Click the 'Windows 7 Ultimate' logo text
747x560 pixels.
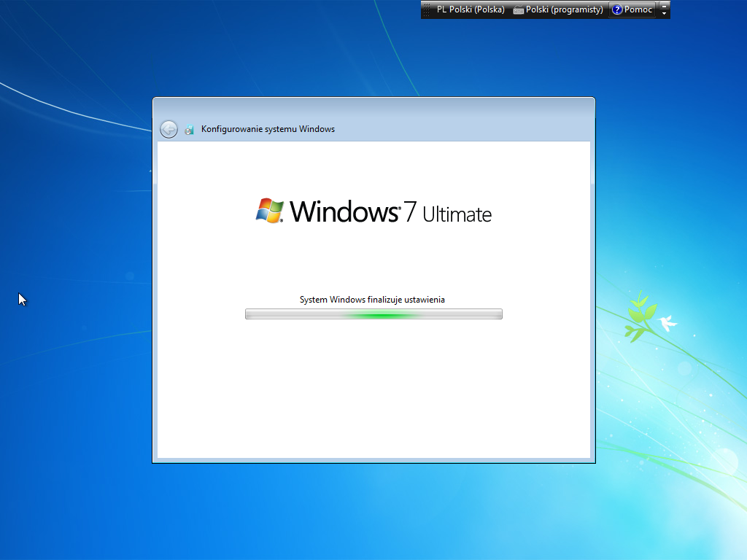391,212
